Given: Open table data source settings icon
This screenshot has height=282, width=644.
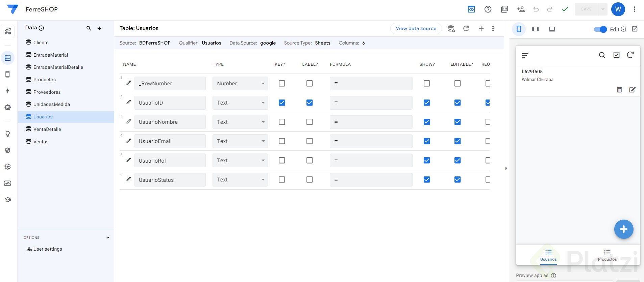Looking at the screenshot, I should tap(451, 29).
